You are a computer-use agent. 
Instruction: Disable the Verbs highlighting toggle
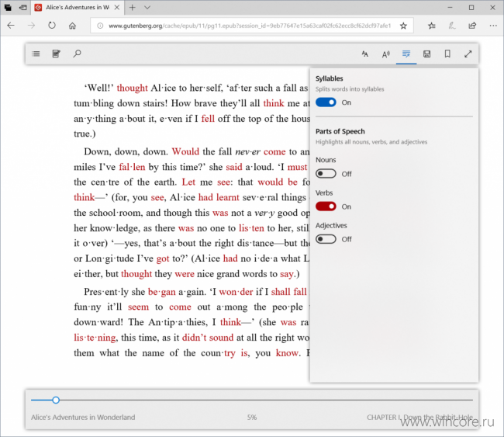pos(326,206)
